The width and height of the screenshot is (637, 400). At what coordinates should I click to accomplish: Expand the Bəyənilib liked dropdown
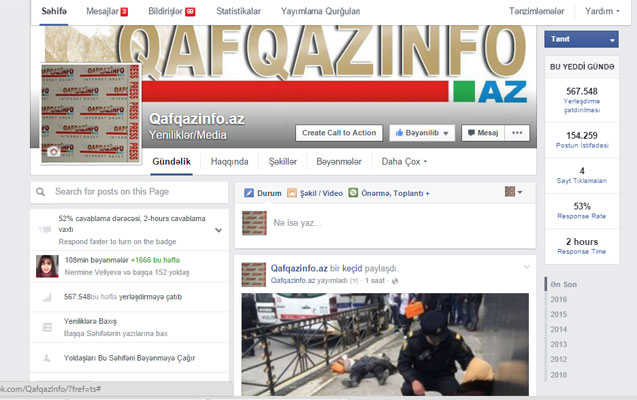point(422,133)
